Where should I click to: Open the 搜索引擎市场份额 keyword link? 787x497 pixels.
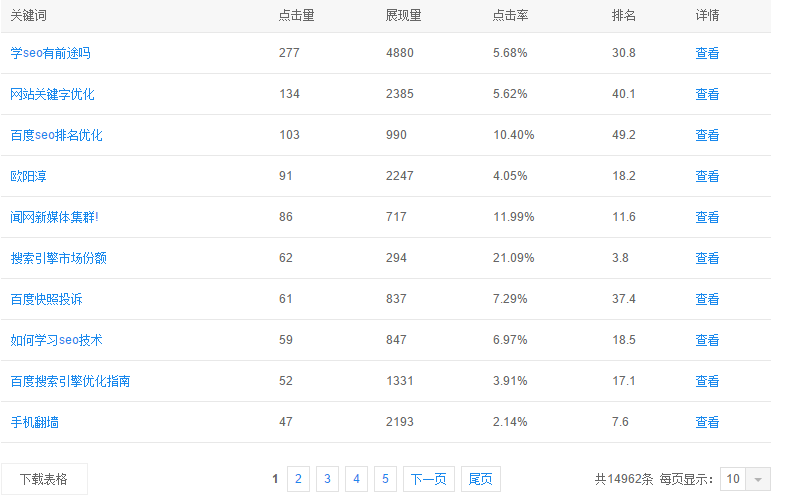pyautogui.click(x=58, y=258)
